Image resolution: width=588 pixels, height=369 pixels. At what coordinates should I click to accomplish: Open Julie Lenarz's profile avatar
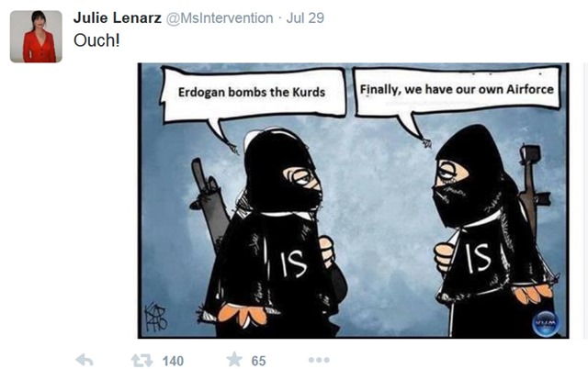pyautogui.click(x=36, y=37)
